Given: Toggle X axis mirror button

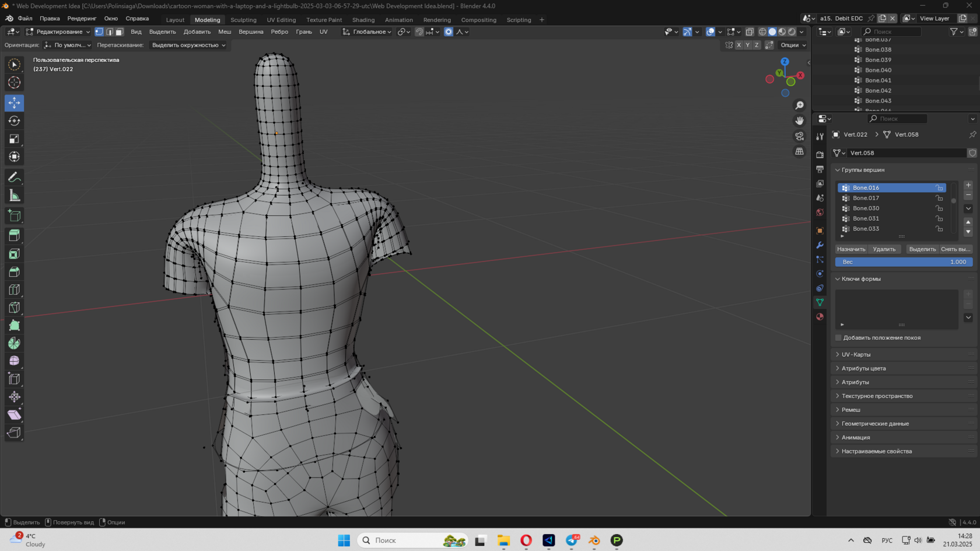Looking at the screenshot, I should (738, 45).
